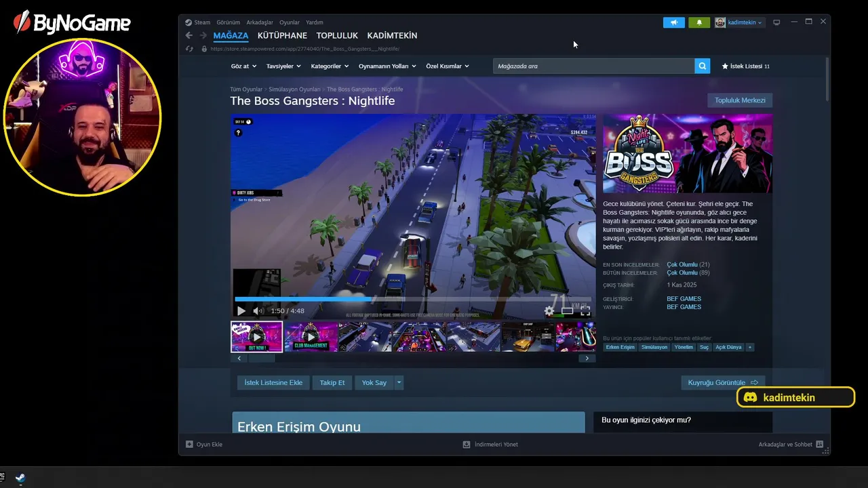Click the plus icon after the Açık Dünya tag
The image size is (868, 488).
pos(749,347)
